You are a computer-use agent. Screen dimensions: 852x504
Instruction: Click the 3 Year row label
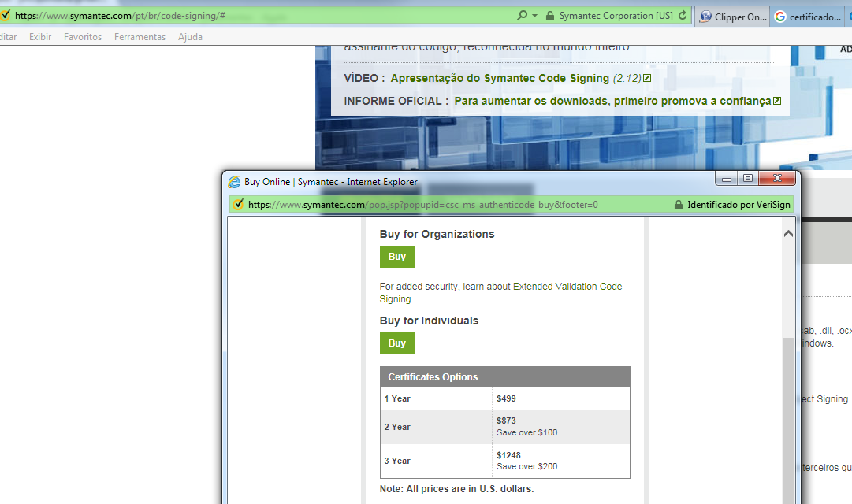tap(397, 461)
